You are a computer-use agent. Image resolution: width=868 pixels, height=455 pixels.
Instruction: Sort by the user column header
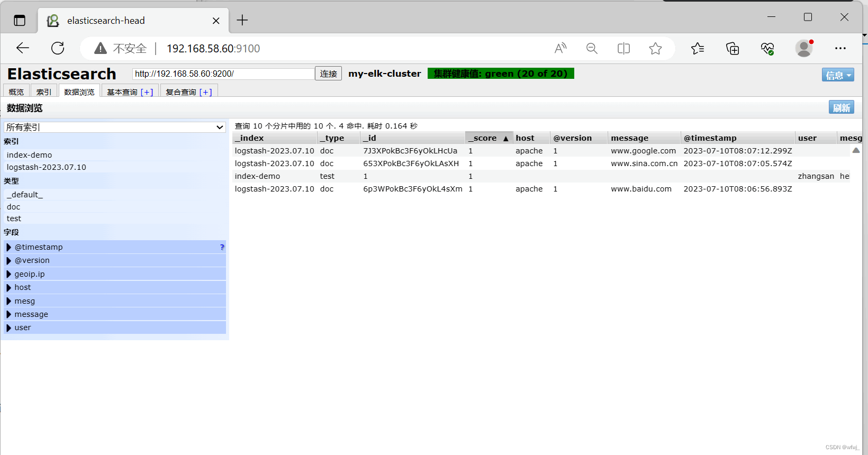point(816,138)
